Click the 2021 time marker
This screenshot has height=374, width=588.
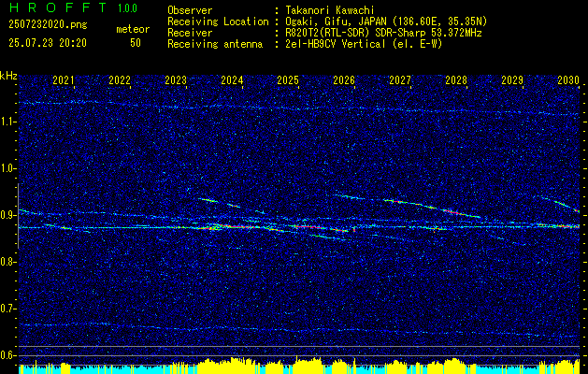point(64,80)
